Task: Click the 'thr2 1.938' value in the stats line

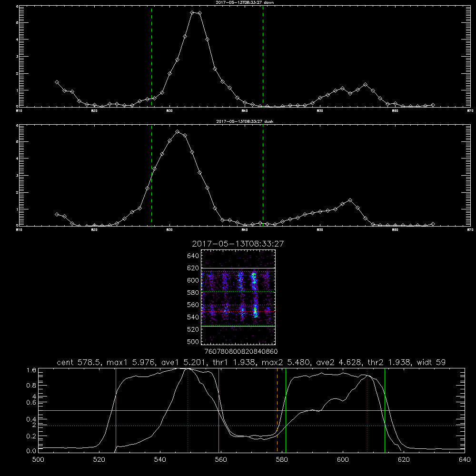Action: 390,362
